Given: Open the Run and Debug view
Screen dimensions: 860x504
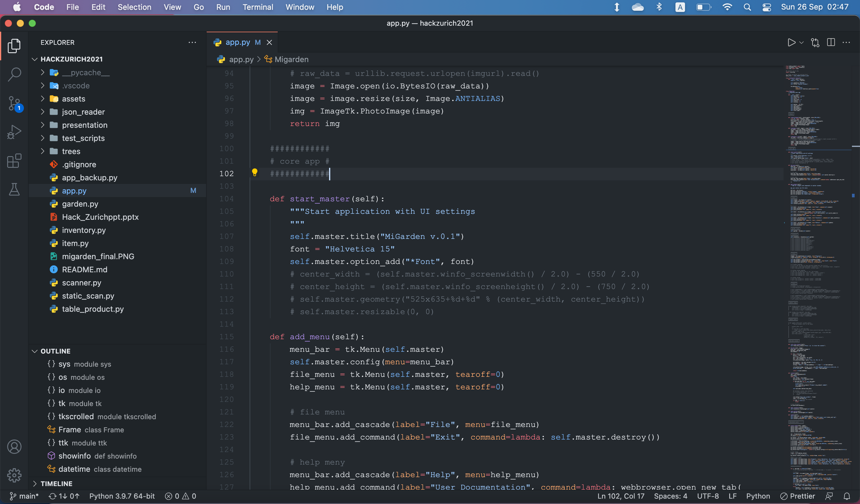Looking at the screenshot, I should tap(14, 132).
